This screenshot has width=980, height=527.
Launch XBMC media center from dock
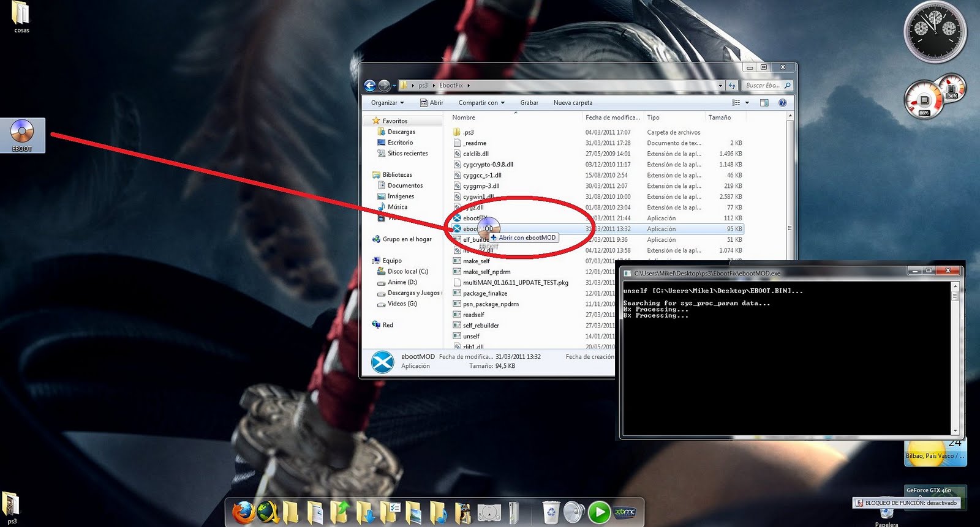tap(625, 512)
